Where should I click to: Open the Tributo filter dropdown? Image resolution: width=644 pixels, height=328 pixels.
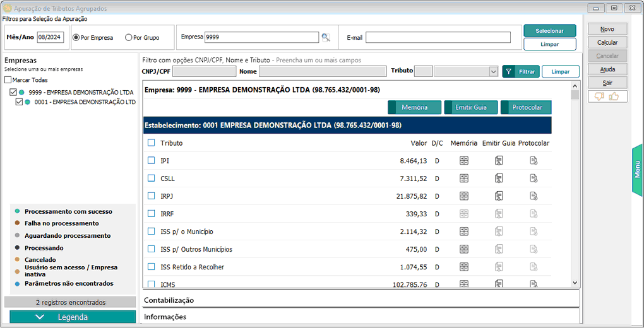(x=493, y=71)
